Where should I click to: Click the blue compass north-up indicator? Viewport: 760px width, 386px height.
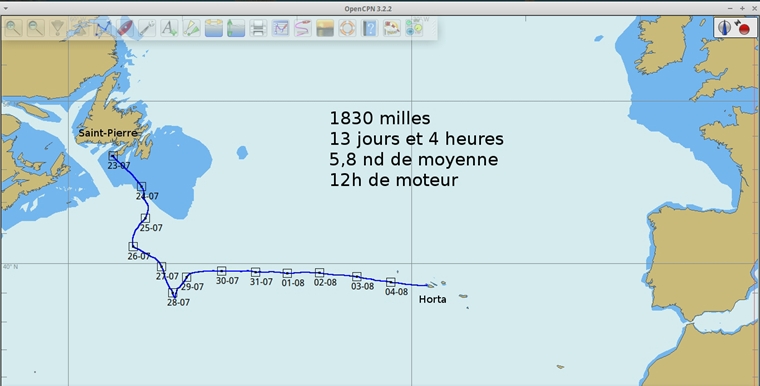(x=724, y=28)
